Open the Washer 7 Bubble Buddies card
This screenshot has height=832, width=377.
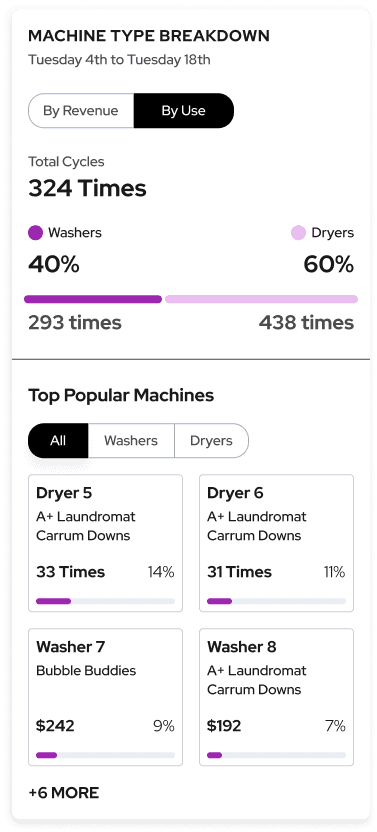[106, 697]
